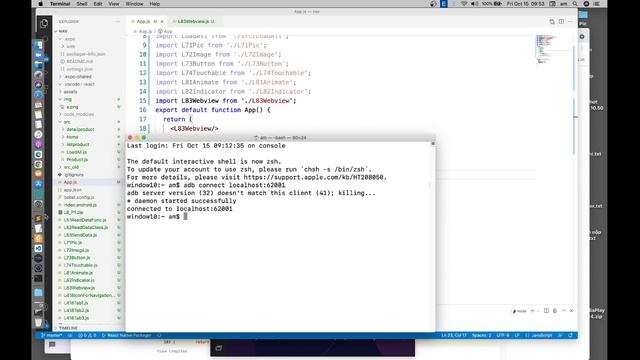640x360 pixels.
Task: Open the editor More Actions ellipsis
Action: click(x=570, y=21)
